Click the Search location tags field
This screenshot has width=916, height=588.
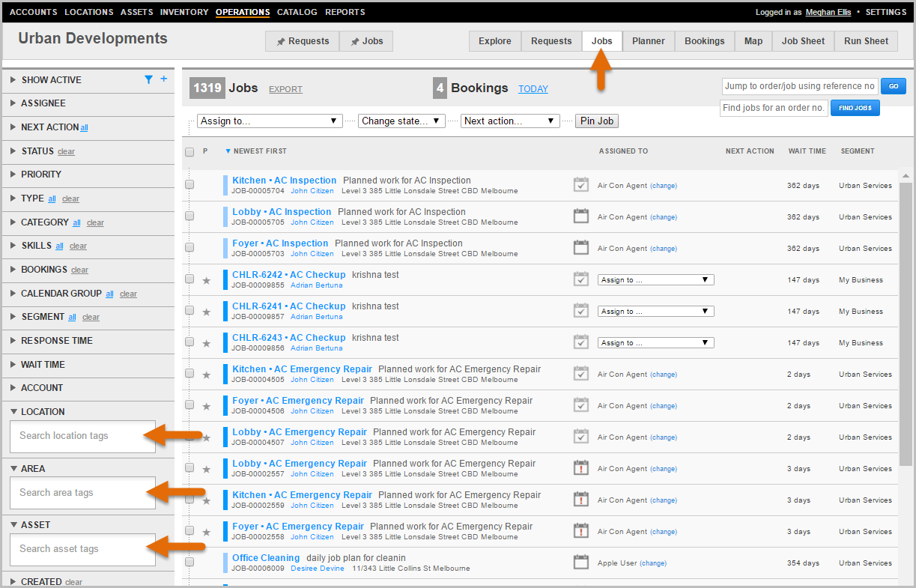click(x=82, y=436)
